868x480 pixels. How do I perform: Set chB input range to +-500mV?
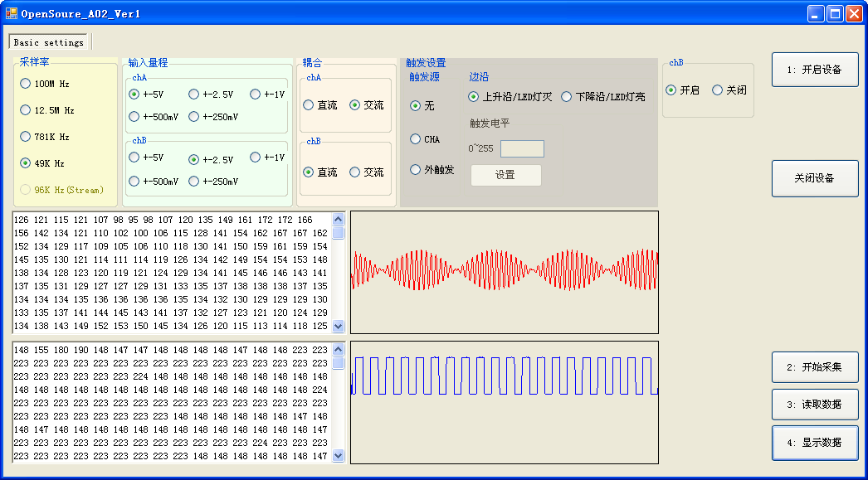154,182
